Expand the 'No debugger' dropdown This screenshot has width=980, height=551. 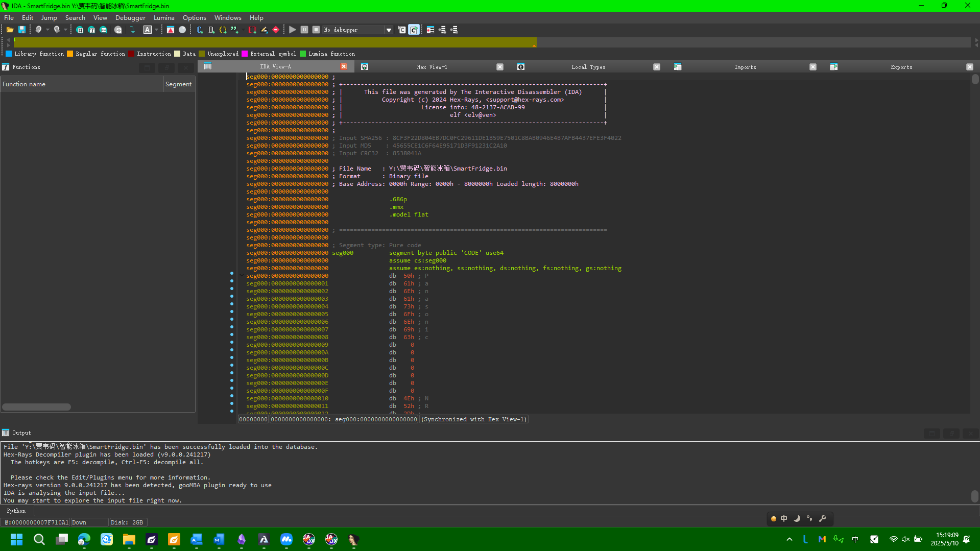coord(389,30)
